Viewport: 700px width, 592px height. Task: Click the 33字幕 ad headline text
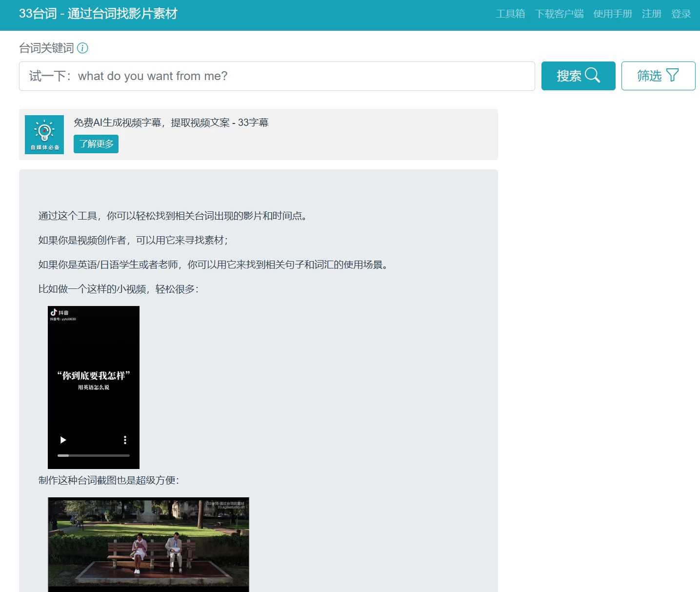(x=171, y=122)
